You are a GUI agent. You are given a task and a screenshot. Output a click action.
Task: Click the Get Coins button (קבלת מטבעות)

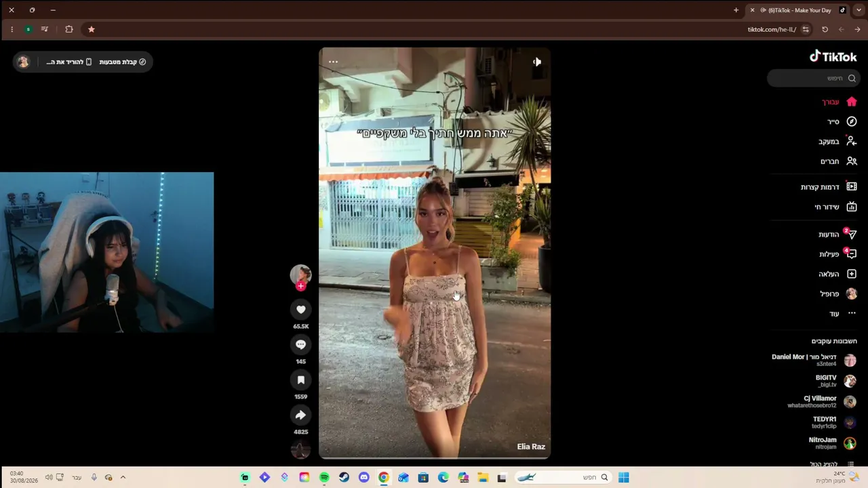123,62
